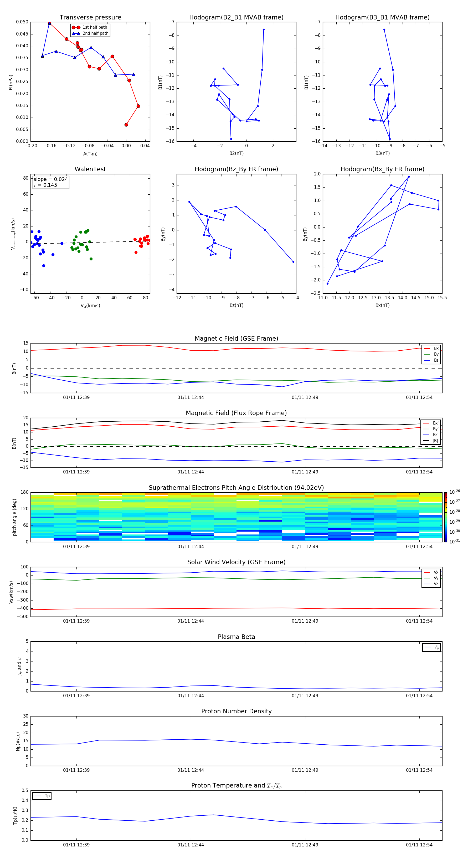
Task: Click the 'pitch angle (deg)' y-axis label
Action: (14, 517)
